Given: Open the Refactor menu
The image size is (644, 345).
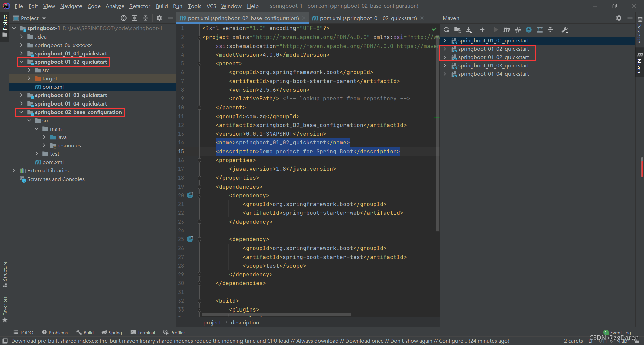Looking at the screenshot, I should pyautogui.click(x=140, y=6).
